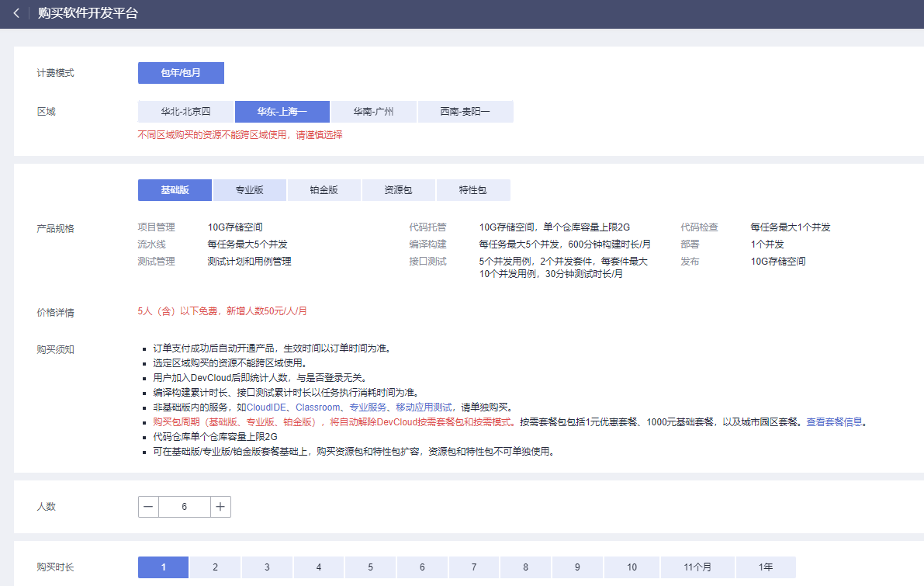Viewport: 924px width, 586px height.
Task: Select the 华东-上海一 region
Action: [282, 112]
